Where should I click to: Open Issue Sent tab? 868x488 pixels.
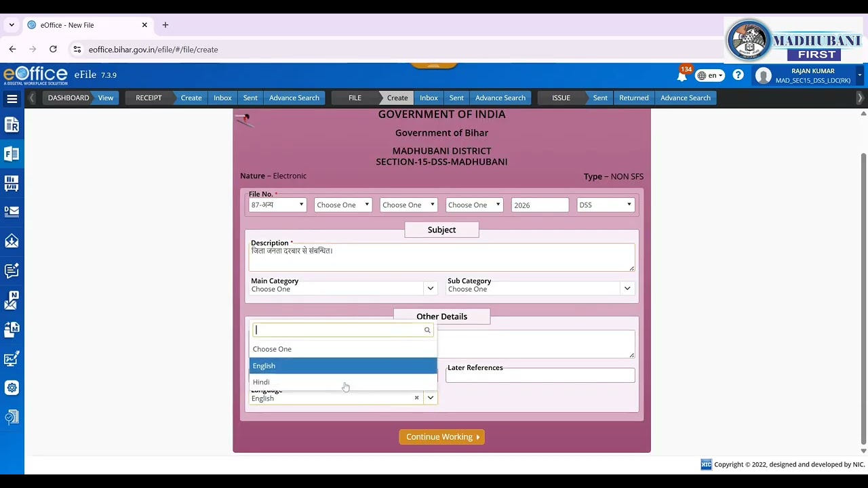point(600,98)
